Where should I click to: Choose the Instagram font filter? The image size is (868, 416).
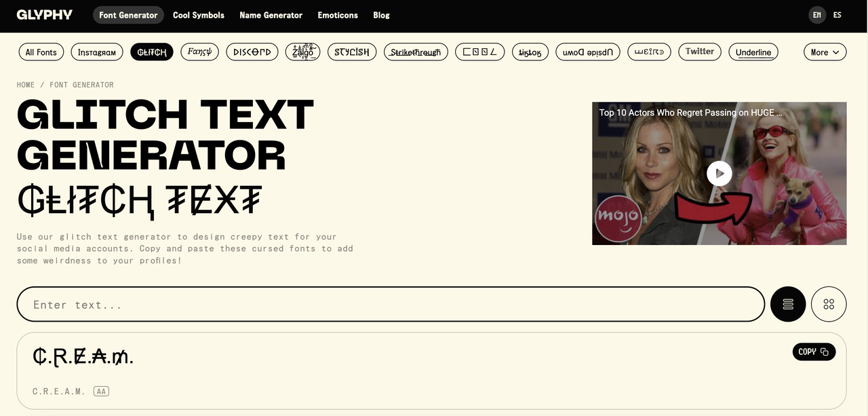97,52
